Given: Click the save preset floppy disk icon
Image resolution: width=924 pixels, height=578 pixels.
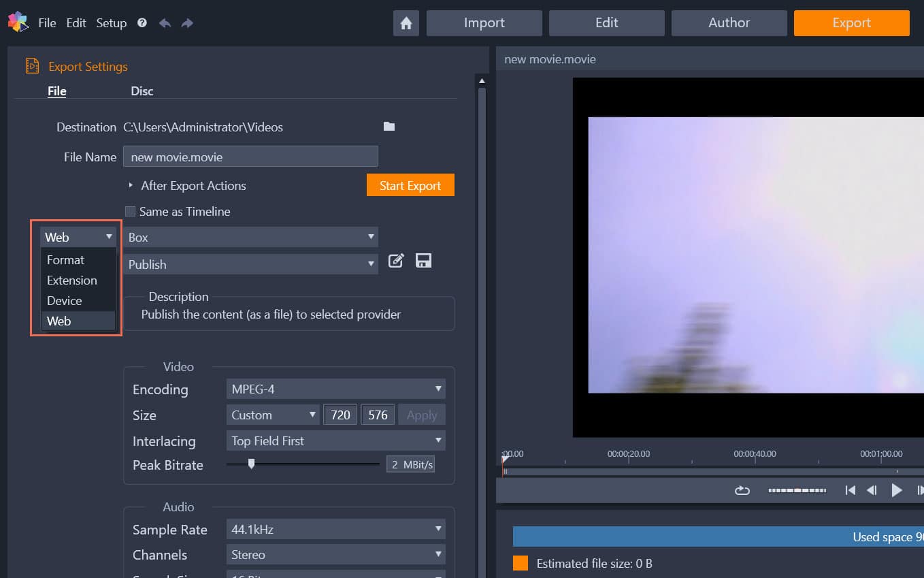Looking at the screenshot, I should point(423,261).
